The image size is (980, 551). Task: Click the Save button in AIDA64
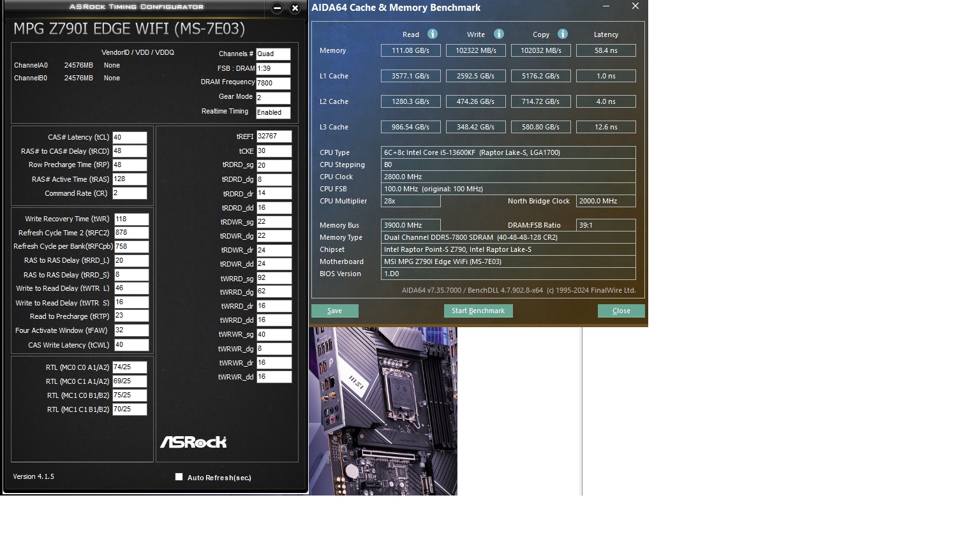click(x=335, y=311)
